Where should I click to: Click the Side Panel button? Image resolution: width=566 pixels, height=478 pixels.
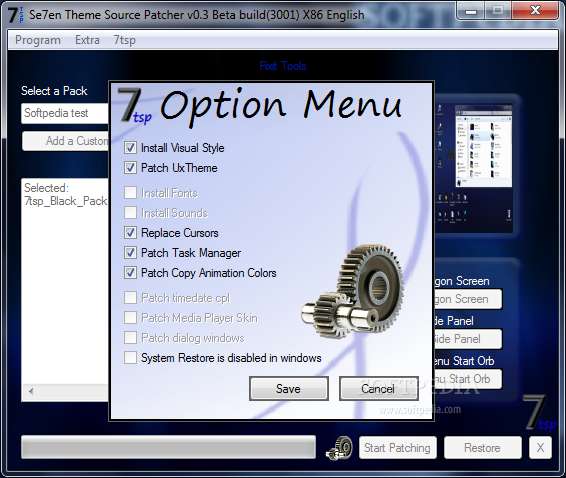coord(468,339)
